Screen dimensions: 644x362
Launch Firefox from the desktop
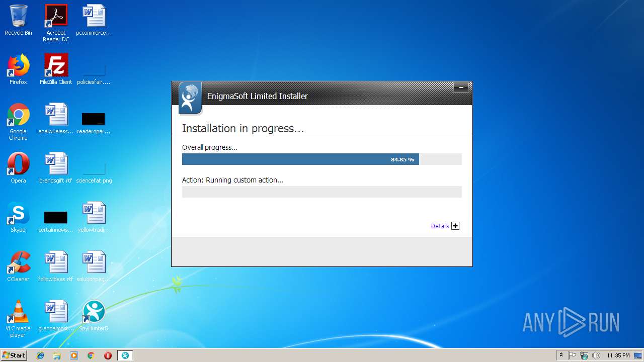click(18, 69)
